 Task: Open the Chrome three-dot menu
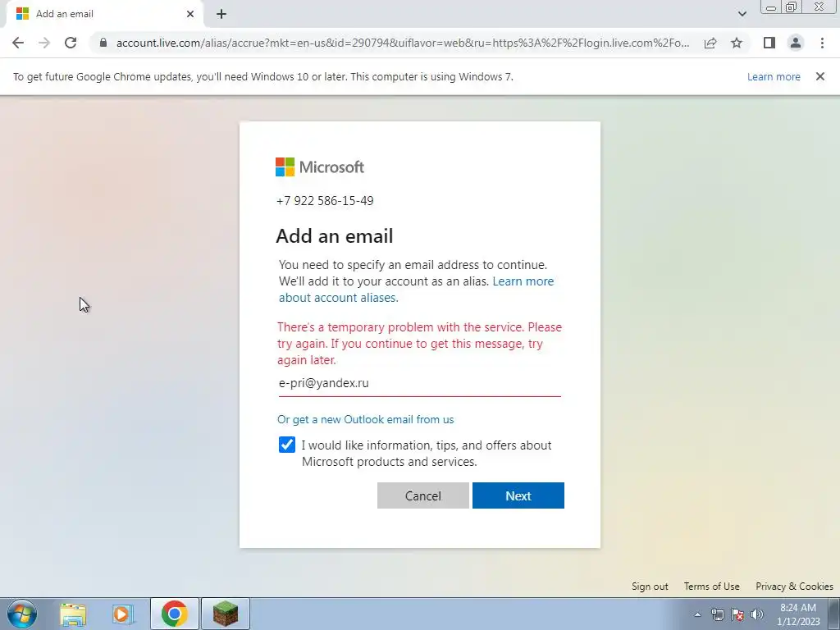[x=822, y=43]
